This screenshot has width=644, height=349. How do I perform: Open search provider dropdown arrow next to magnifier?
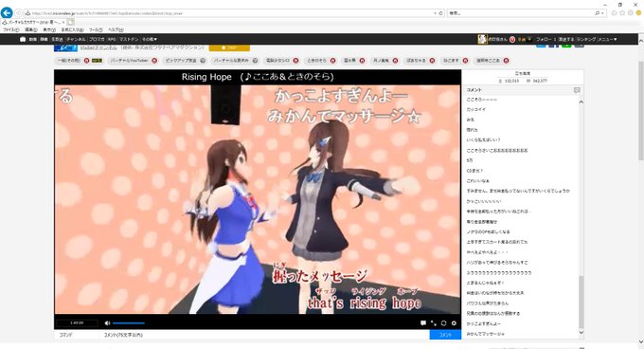click(602, 13)
